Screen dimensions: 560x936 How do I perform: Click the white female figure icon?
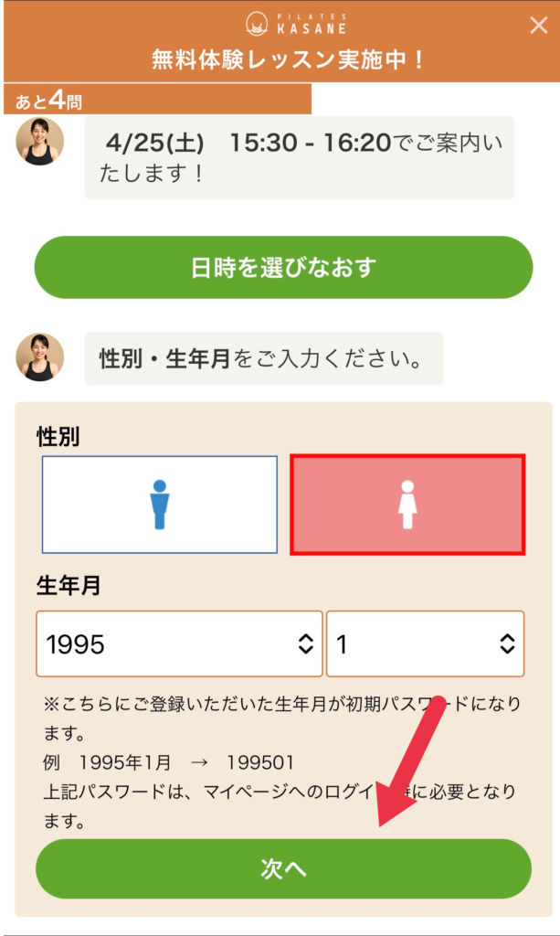click(407, 505)
